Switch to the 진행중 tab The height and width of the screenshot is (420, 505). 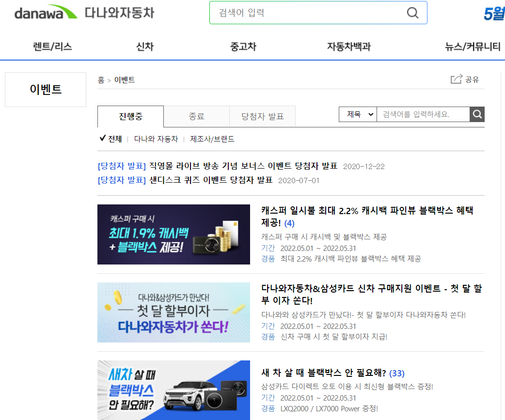130,117
